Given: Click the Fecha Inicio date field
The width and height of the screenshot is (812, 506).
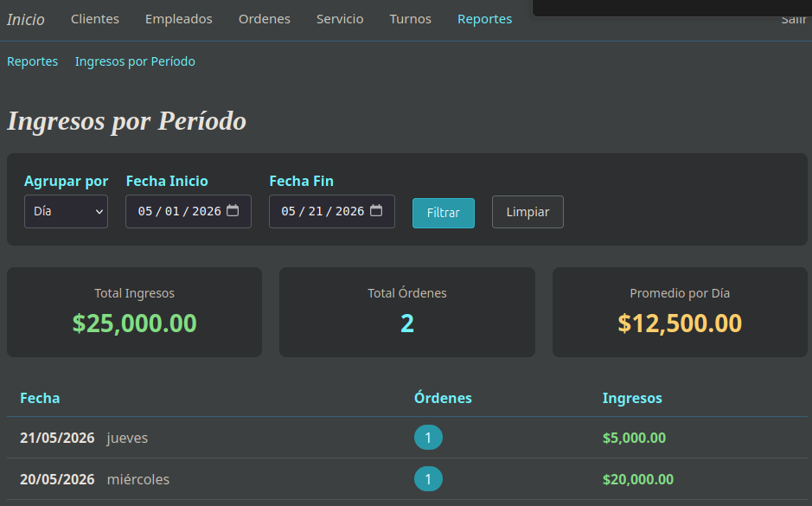Looking at the screenshot, I should point(189,211).
